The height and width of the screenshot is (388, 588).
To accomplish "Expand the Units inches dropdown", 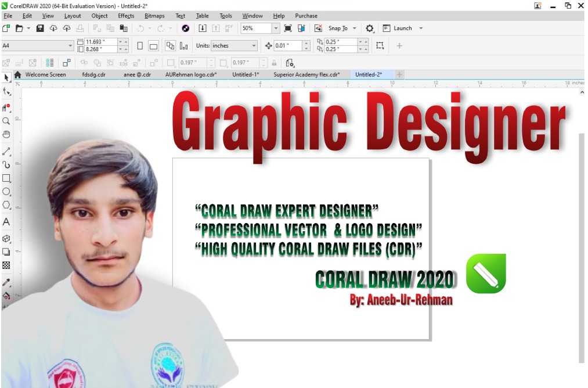I will point(254,45).
